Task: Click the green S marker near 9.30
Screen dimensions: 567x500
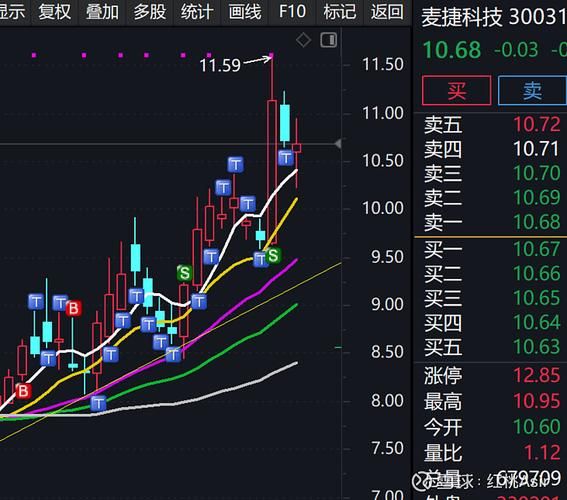Action: pos(184,273)
